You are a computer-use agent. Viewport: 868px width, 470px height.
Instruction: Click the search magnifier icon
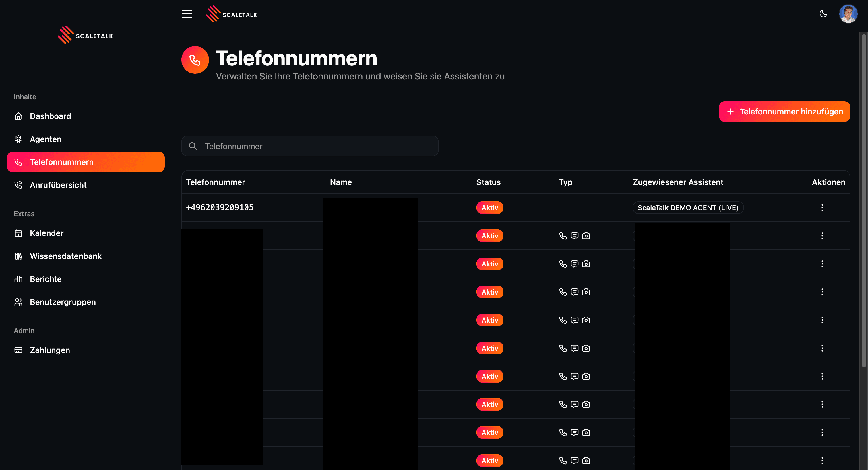click(193, 146)
